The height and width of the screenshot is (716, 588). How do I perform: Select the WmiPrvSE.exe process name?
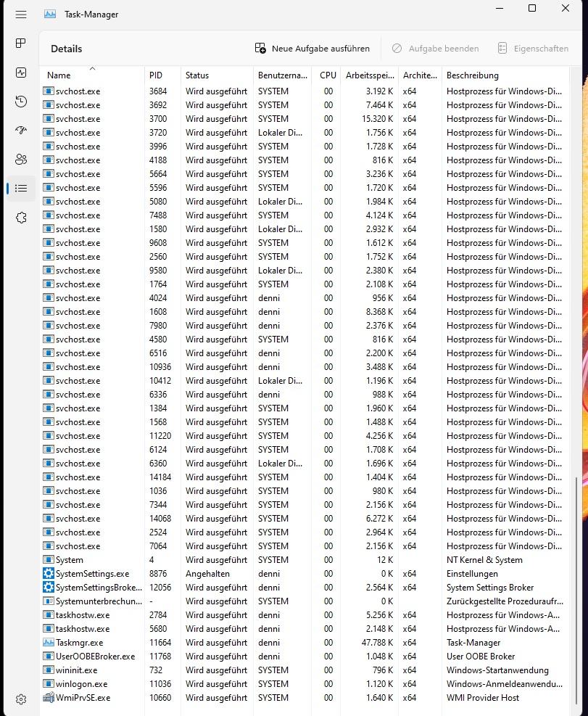[x=83, y=698]
